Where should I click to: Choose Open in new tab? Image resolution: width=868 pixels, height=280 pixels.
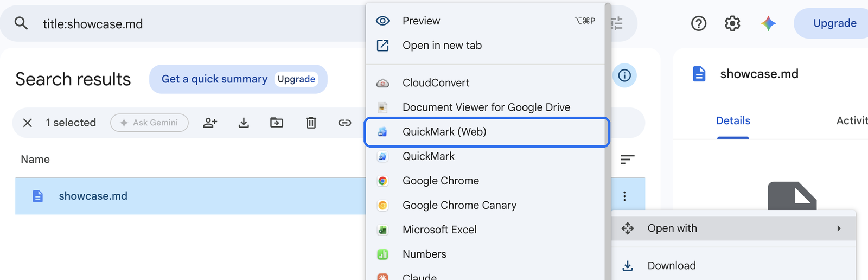tap(486, 46)
